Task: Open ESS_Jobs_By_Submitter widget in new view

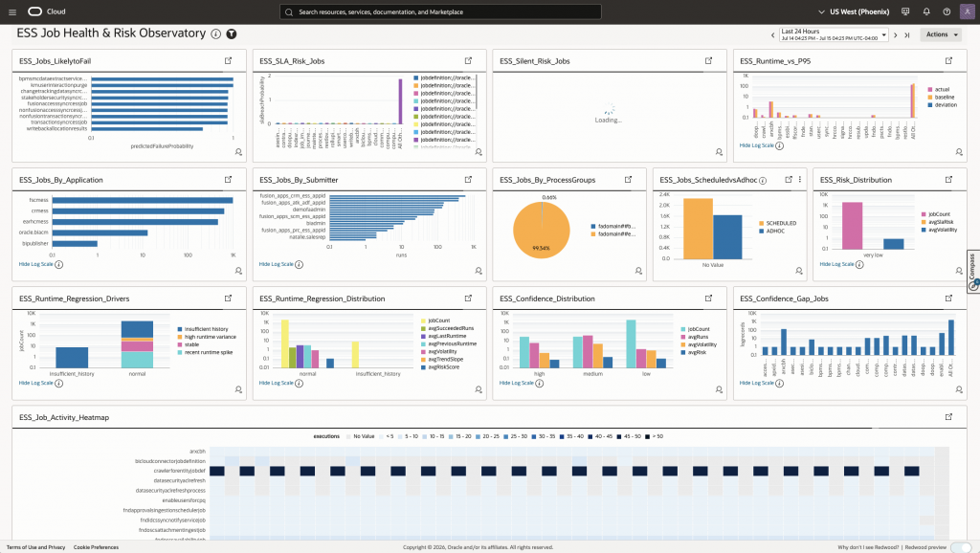Action: pos(468,179)
